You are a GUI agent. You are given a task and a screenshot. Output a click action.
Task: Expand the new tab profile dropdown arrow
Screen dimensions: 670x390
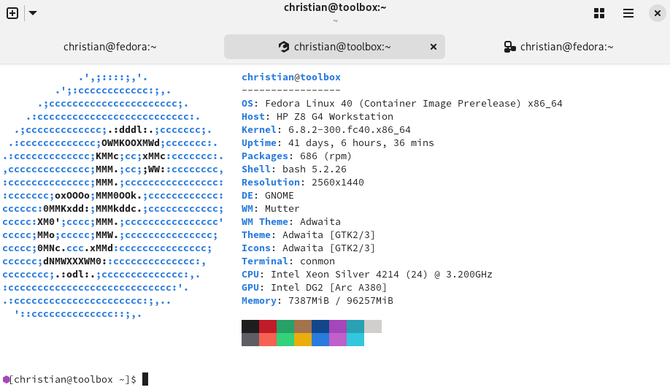click(32, 13)
